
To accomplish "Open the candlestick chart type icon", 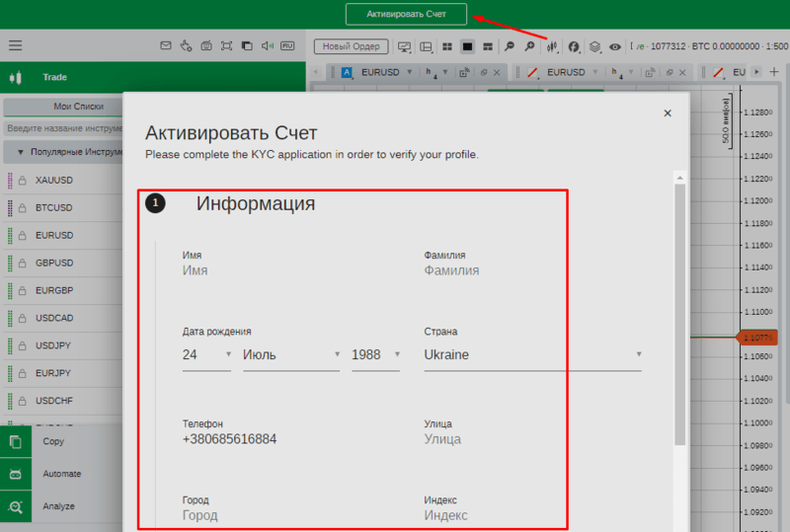I will 553,46.
